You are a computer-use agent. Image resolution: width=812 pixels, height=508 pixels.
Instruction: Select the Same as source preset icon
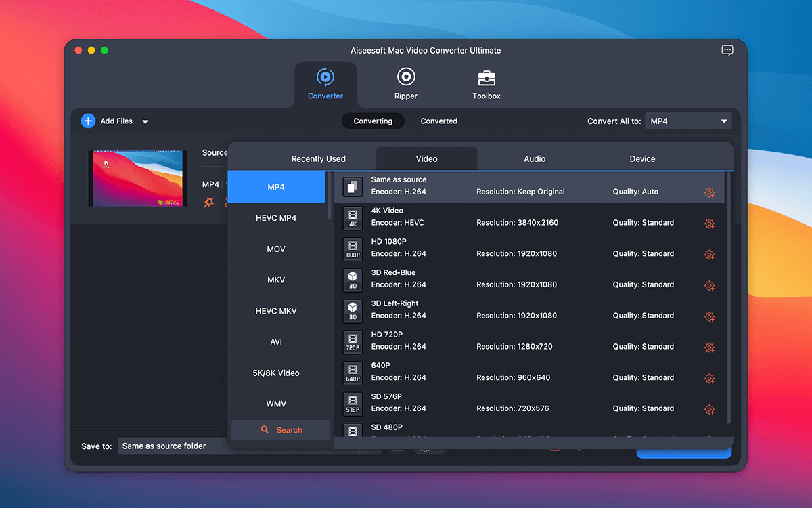(x=353, y=186)
